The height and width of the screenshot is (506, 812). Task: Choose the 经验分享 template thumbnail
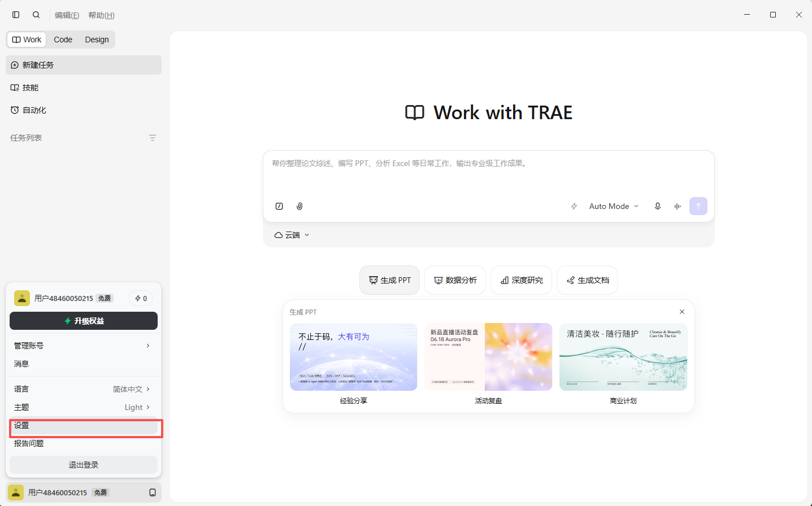pos(354,357)
